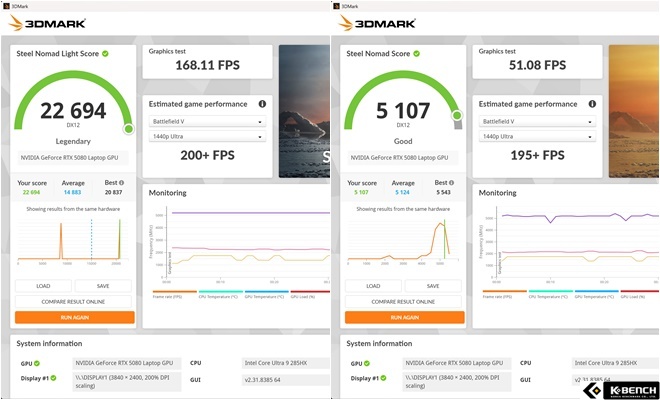Click COMPARE RESULT ONLINE in left window

point(73,301)
